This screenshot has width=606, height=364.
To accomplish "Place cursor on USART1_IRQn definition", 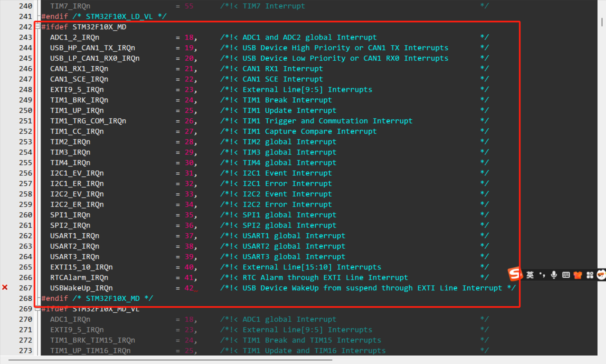I will click(74, 236).
